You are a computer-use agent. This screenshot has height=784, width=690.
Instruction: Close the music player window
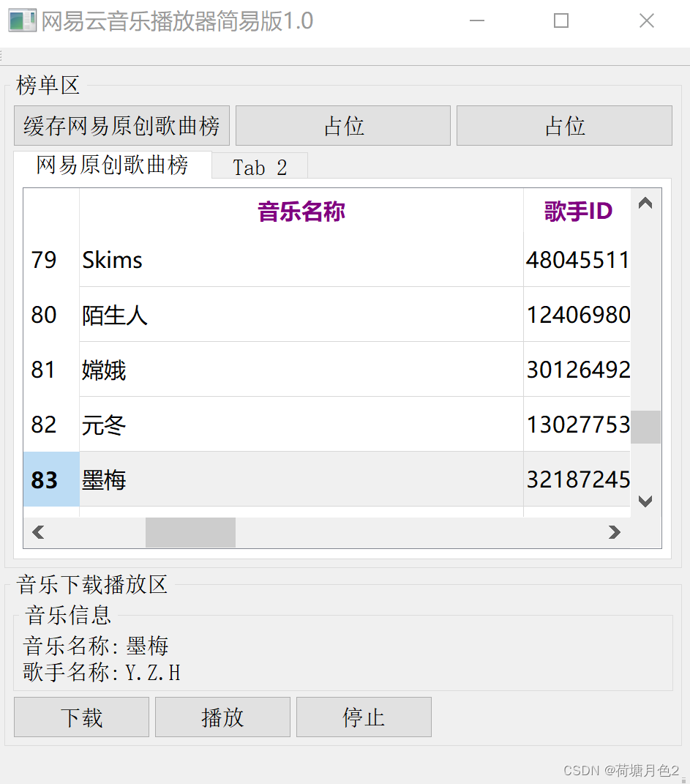click(x=647, y=20)
